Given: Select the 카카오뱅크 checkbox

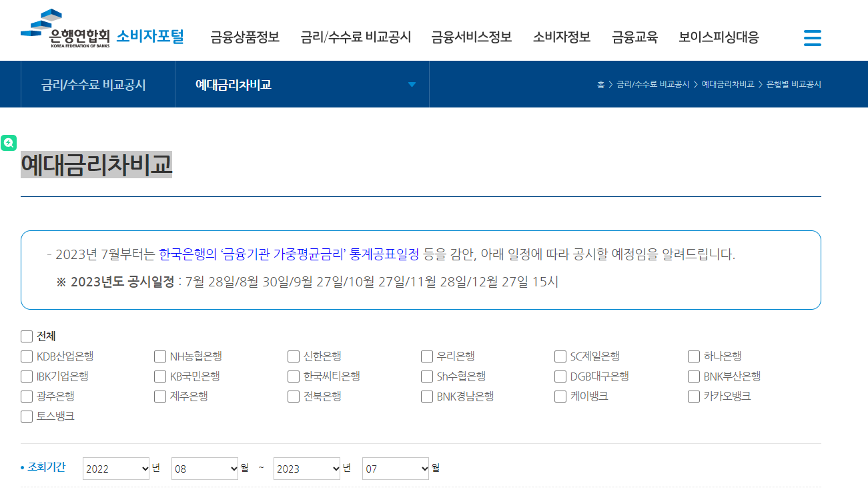Looking at the screenshot, I should click(x=694, y=396).
